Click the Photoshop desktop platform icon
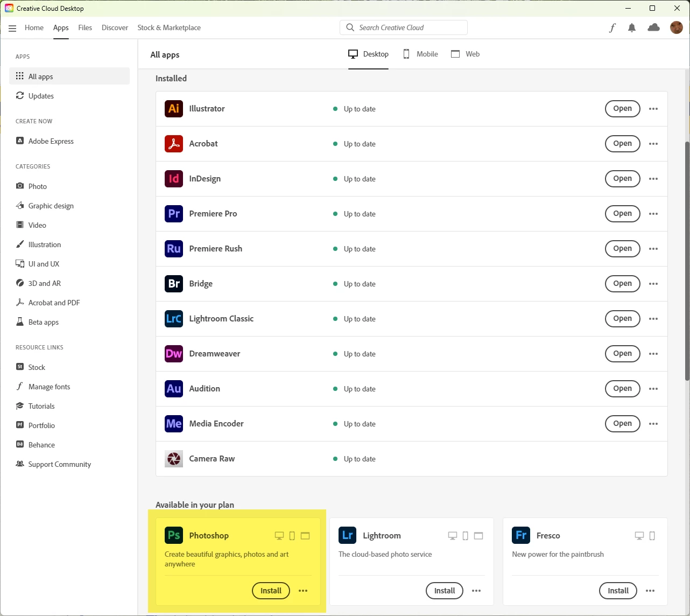This screenshot has width=690, height=616. pos(279,536)
